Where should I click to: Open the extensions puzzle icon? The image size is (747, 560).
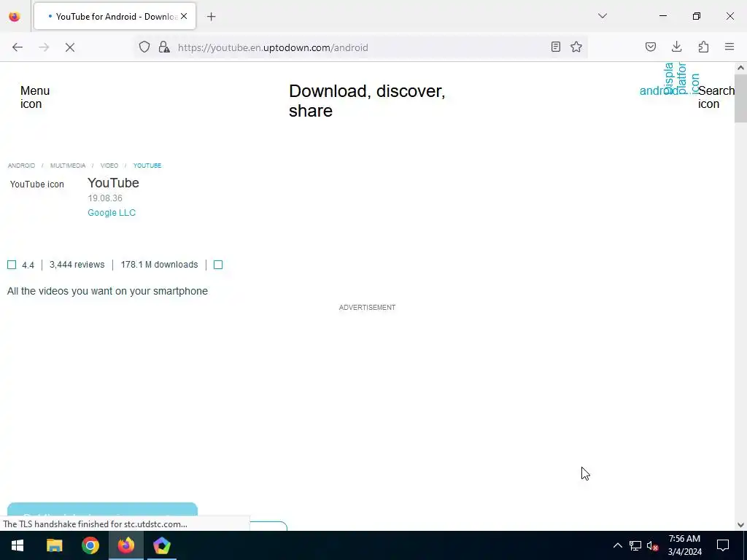tap(703, 47)
